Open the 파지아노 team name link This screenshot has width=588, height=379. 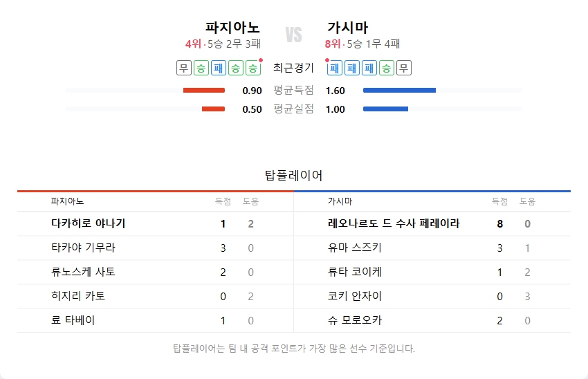pyautogui.click(x=232, y=28)
